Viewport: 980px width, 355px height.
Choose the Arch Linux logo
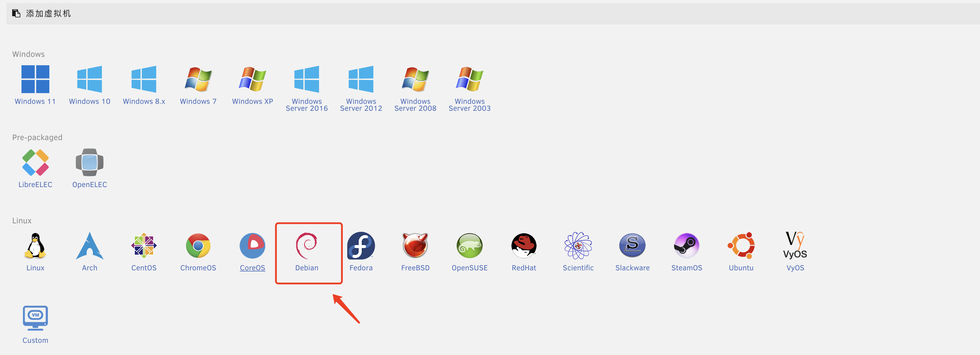pos(89,246)
